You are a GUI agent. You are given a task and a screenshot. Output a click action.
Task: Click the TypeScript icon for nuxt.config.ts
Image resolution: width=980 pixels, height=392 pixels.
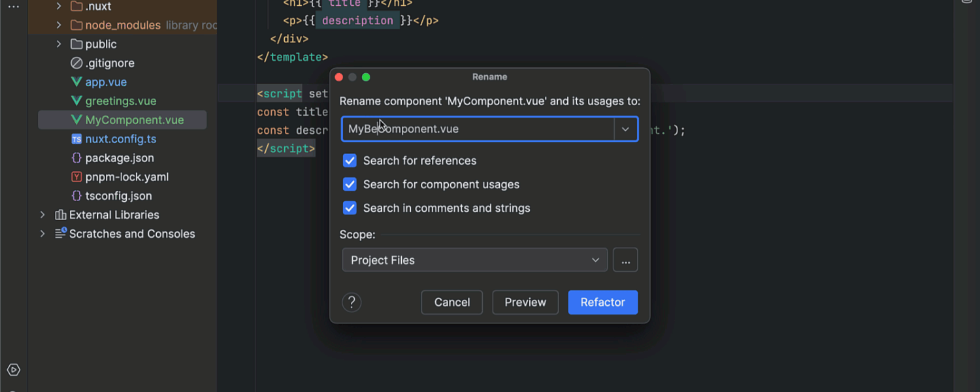click(x=76, y=139)
